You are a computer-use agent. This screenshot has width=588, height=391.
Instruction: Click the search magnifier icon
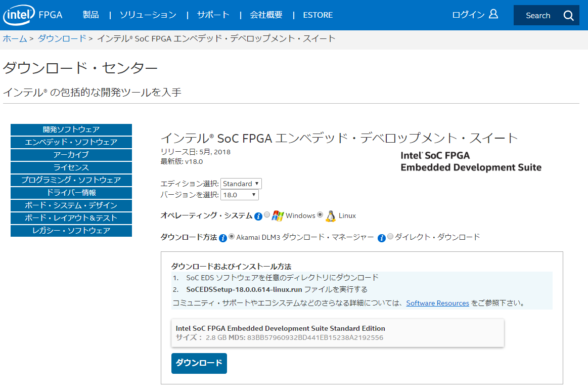(x=568, y=15)
